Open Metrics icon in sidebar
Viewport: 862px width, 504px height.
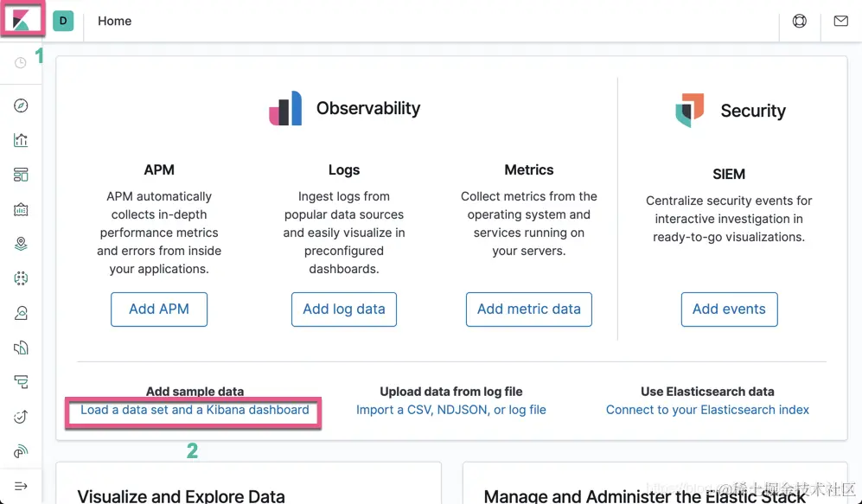[x=21, y=313]
